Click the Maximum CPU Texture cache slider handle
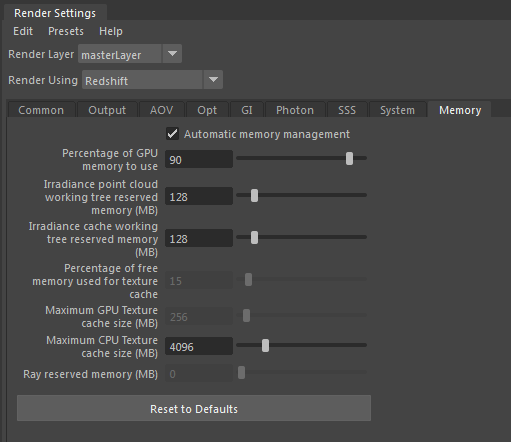Screen dimensions: 511x442 click(x=265, y=345)
